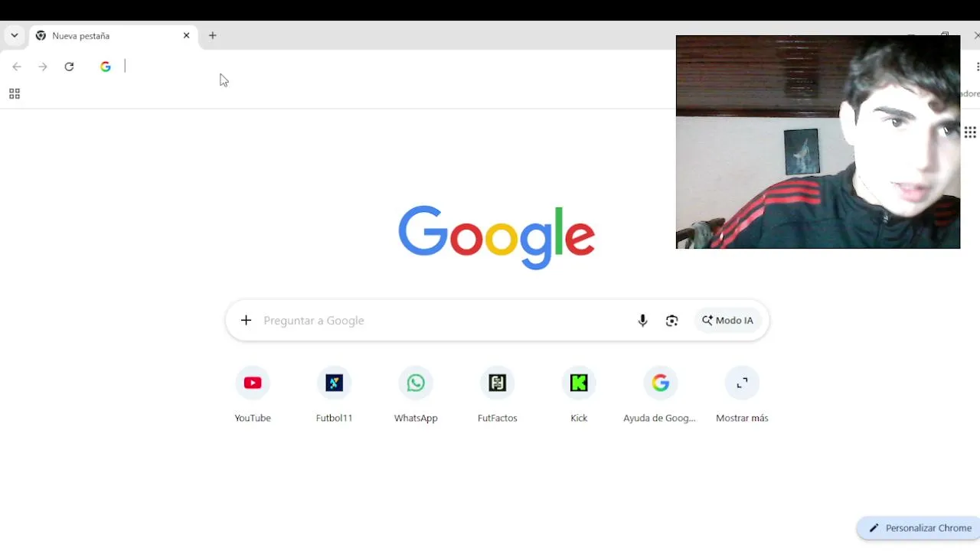This screenshot has height=551, width=980.
Task: Focus the browser address bar
Action: (x=398, y=67)
